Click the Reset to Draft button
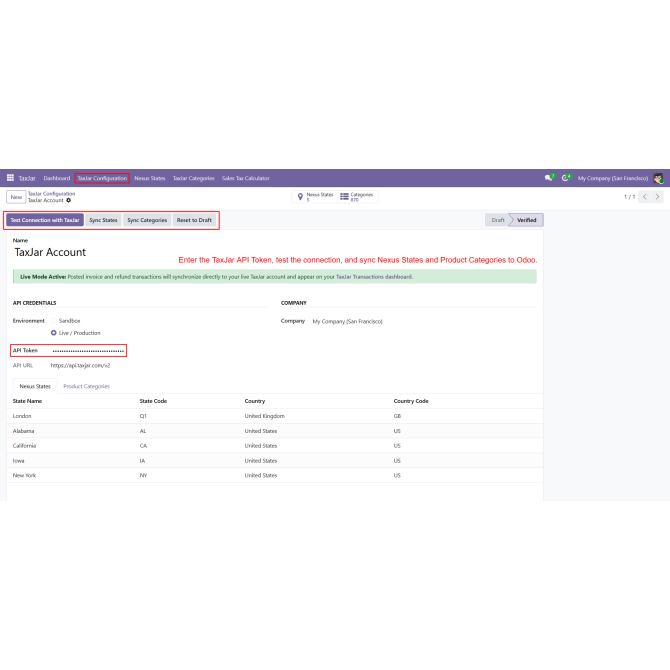Viewport: 670px width, 670px height. coord(194,220)
